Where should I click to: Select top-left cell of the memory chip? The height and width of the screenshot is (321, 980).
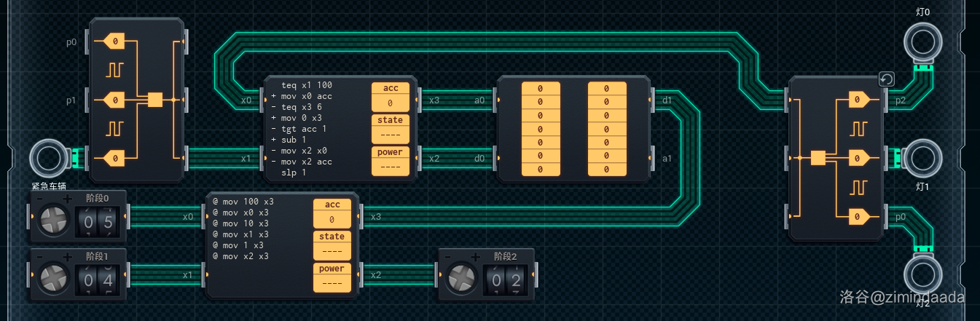click(x=541, y=89)
